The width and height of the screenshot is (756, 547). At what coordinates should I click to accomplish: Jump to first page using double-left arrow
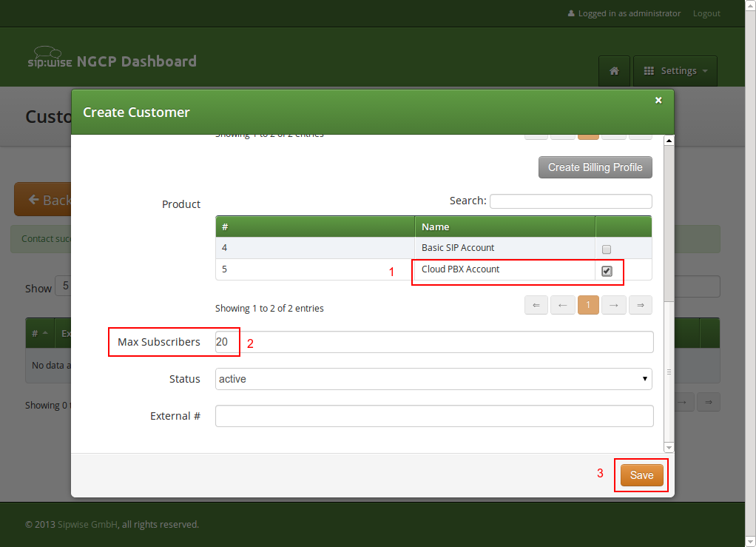[536, 305]
